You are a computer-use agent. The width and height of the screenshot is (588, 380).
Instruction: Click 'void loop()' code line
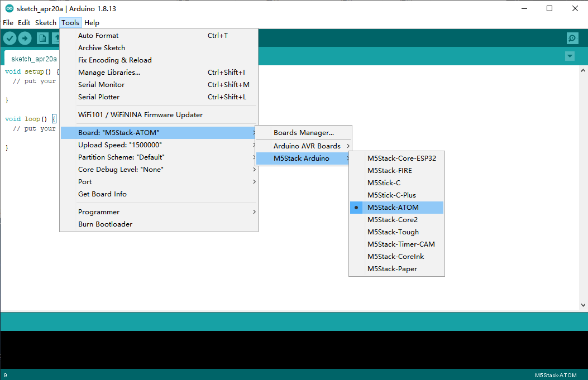click(31, 119)
